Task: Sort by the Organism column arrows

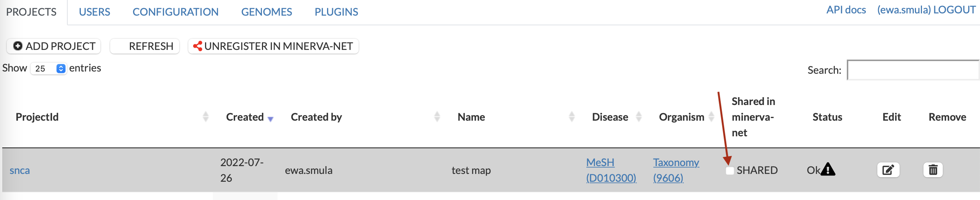Action: (711, 117)
